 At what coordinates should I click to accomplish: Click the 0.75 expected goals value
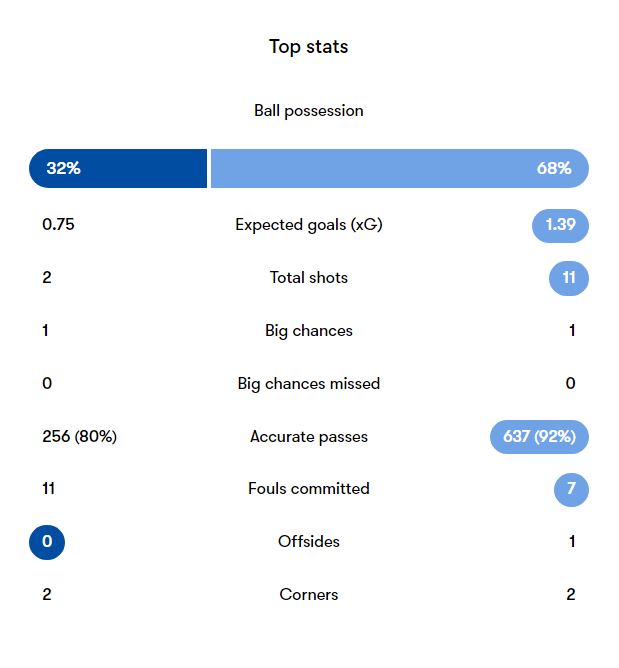tap(58, 225)
